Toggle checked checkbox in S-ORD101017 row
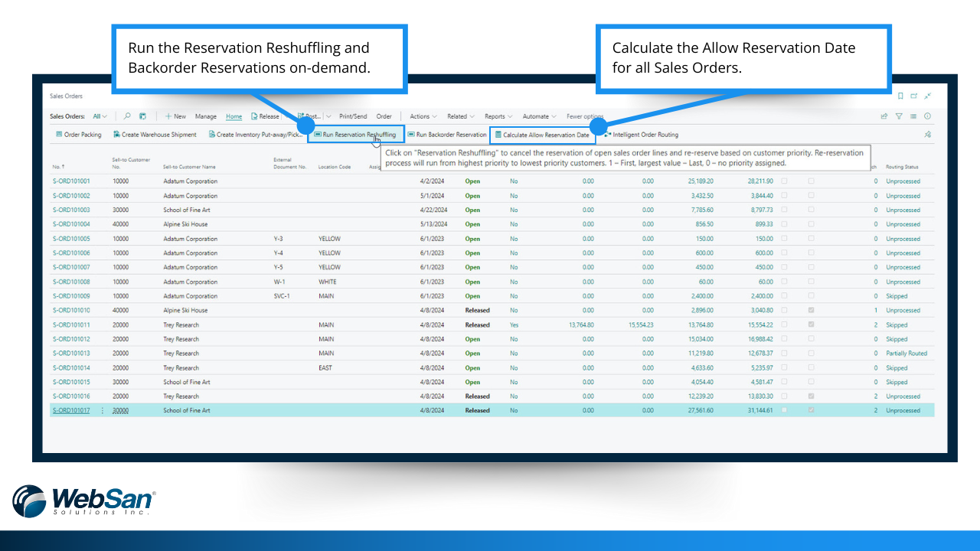 point(811,411)
